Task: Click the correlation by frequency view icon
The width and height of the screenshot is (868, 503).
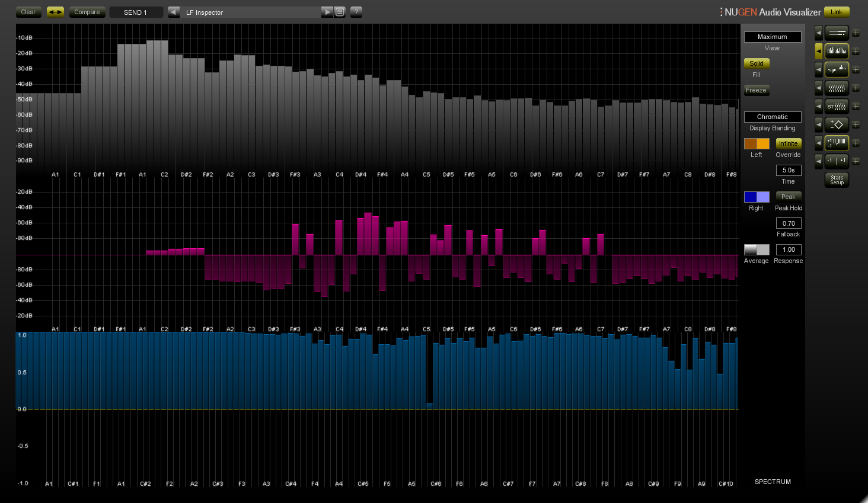Action: click(837, 143)
